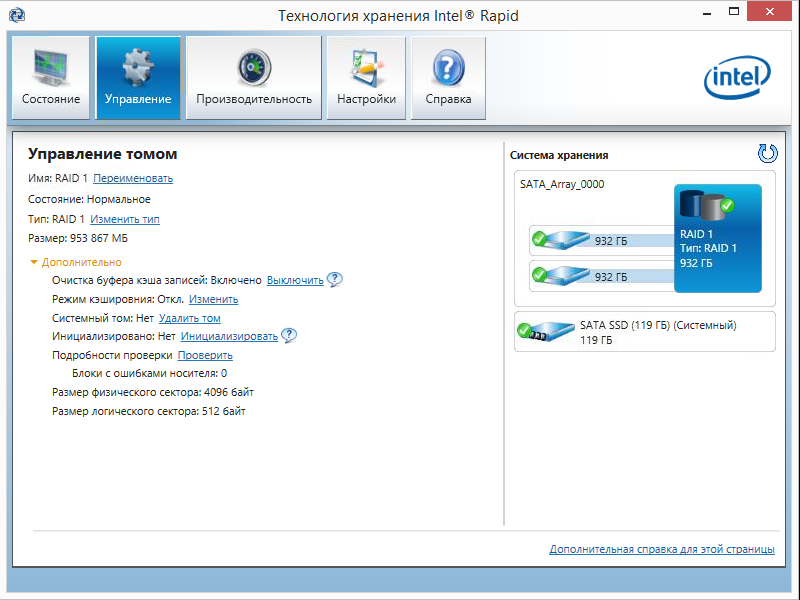Open the Справка help tab
The width and height of the screenshot is (800, 600).
[x=448, y=78]
